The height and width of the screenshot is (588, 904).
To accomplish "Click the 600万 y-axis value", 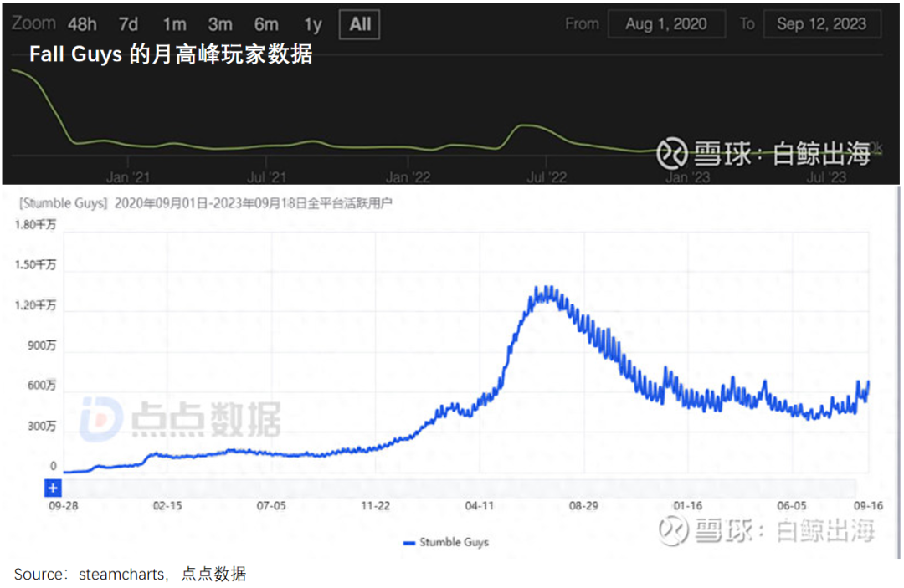I will point(42,386).
